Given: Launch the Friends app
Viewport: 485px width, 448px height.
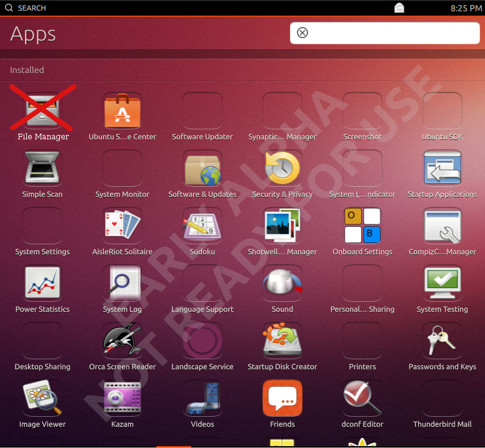Looking at the screenshot, I should 282,398.
